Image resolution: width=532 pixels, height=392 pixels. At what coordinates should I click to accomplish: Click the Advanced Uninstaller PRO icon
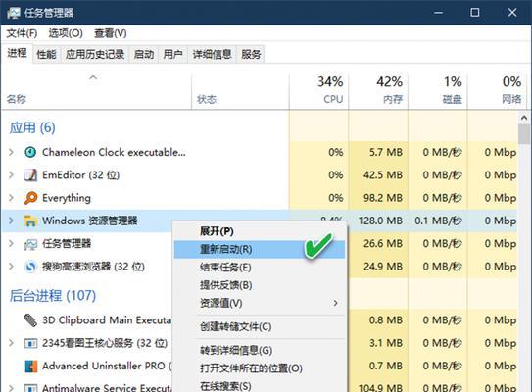pos(30,367)
